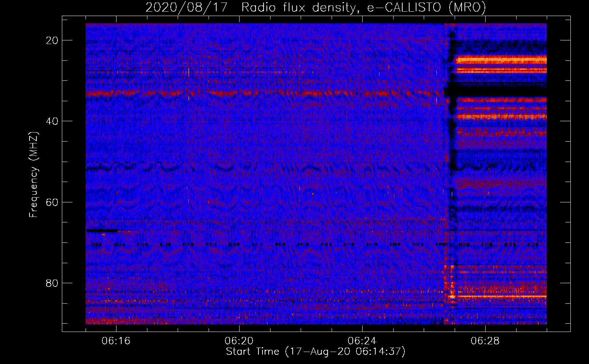Click the '60' frequency tick label
Viewport: 589px width, 364px height.
click(52, 202)
